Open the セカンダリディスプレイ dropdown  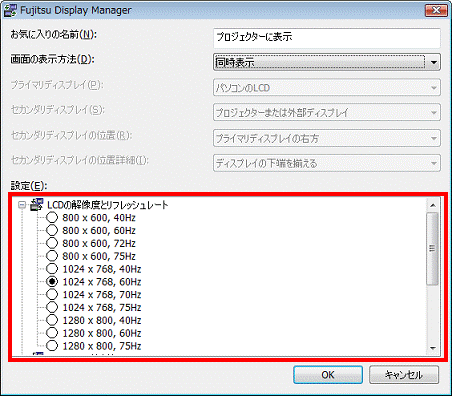pos(327,112)
